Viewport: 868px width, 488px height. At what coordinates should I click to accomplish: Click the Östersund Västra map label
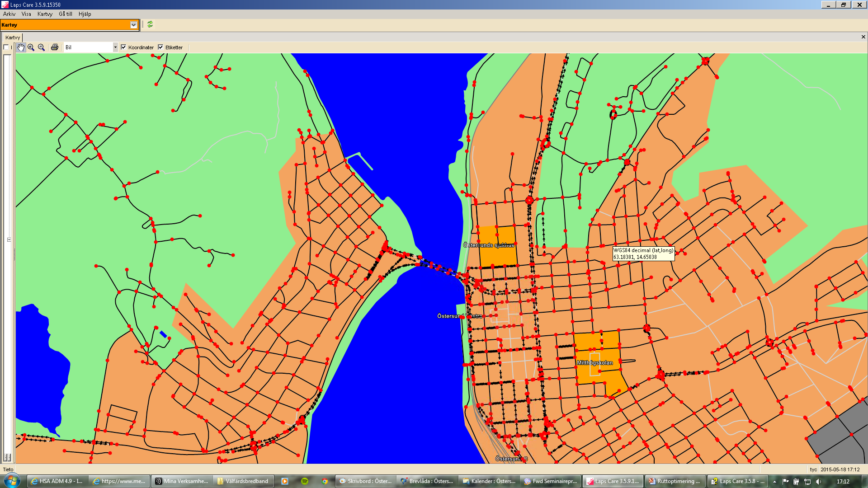coord(460,316)
